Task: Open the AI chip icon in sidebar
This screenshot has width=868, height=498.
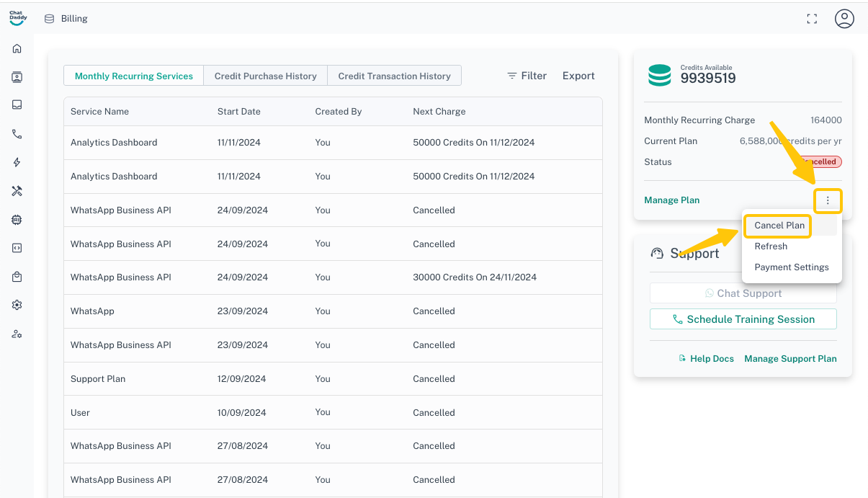Action: pos(17,220)
